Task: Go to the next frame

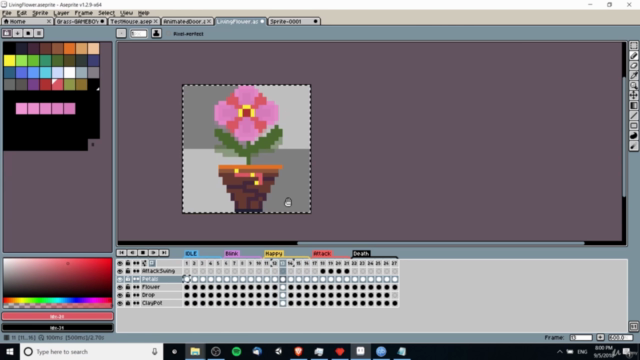Action: point(153,253)
